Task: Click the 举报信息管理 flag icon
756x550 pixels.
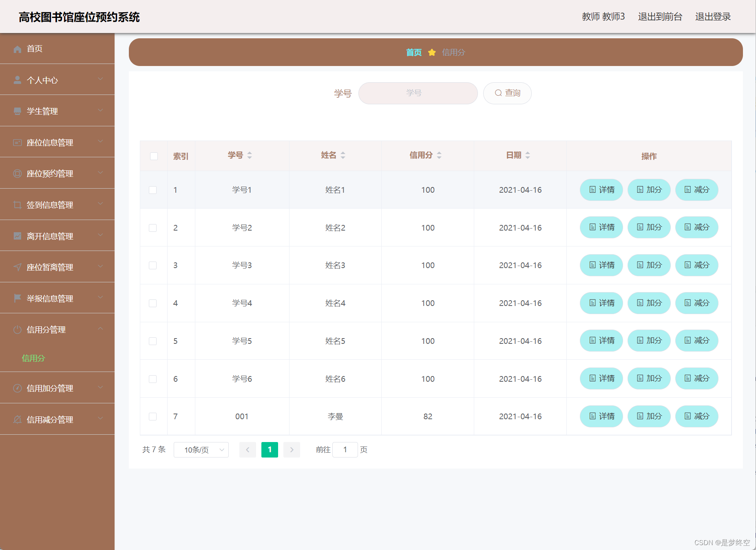Action: (x=17, y=298)
